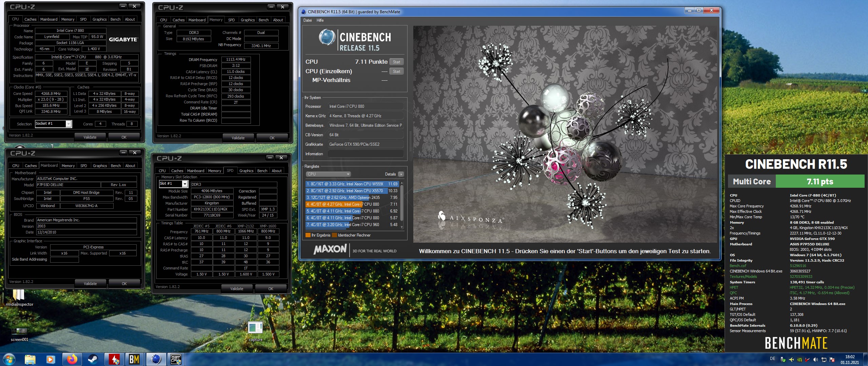
Task: Start the CPU benchmark in Cinebench
Action: pyautogui.click(x=396, y=62)
